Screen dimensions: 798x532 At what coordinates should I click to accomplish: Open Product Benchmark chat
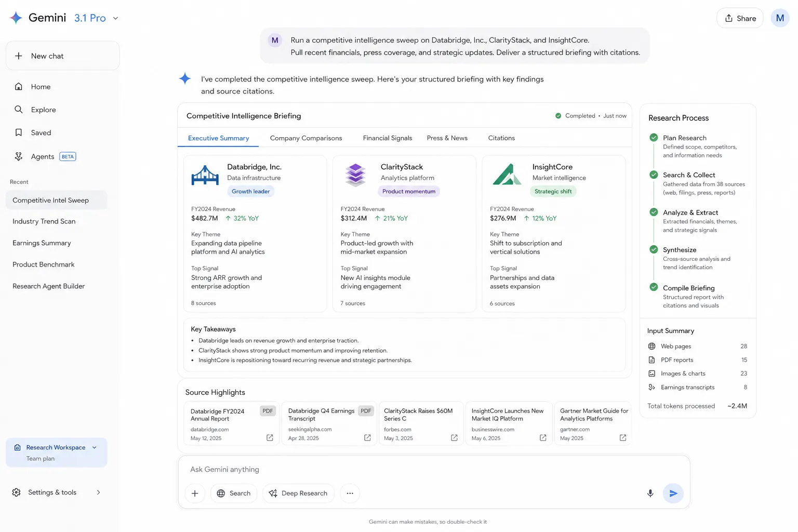click(44, 264)
